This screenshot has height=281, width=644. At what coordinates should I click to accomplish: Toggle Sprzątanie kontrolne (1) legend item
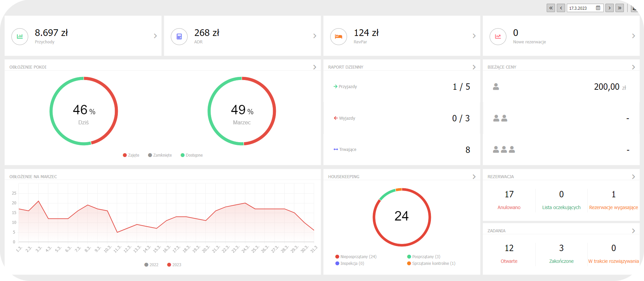tap(431, 264)
